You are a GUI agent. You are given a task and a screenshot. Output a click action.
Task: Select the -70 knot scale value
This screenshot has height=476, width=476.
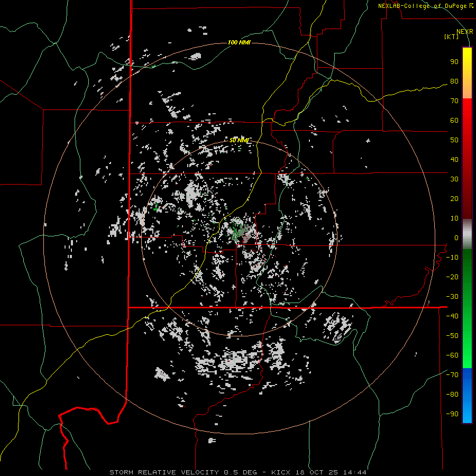(452, 375)
